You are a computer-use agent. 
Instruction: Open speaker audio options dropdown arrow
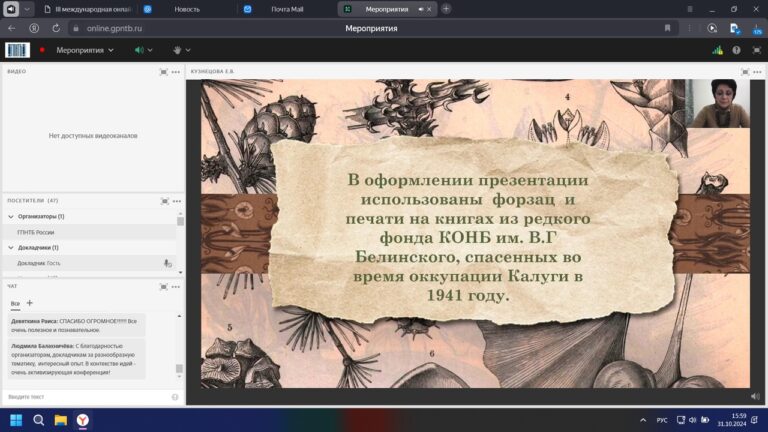click(150, 49)
